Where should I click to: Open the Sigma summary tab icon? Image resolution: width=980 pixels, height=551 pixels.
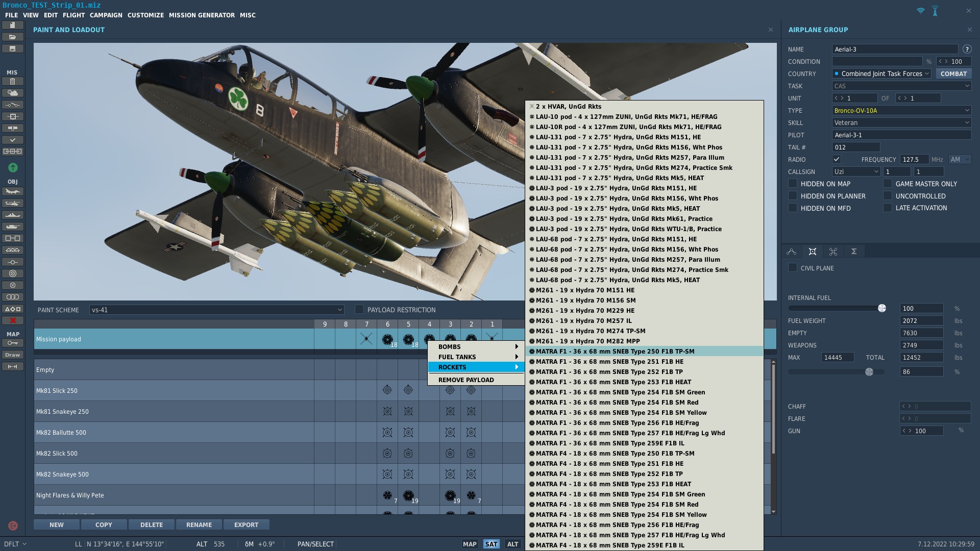pyautogui.click(x=853, y=252)
